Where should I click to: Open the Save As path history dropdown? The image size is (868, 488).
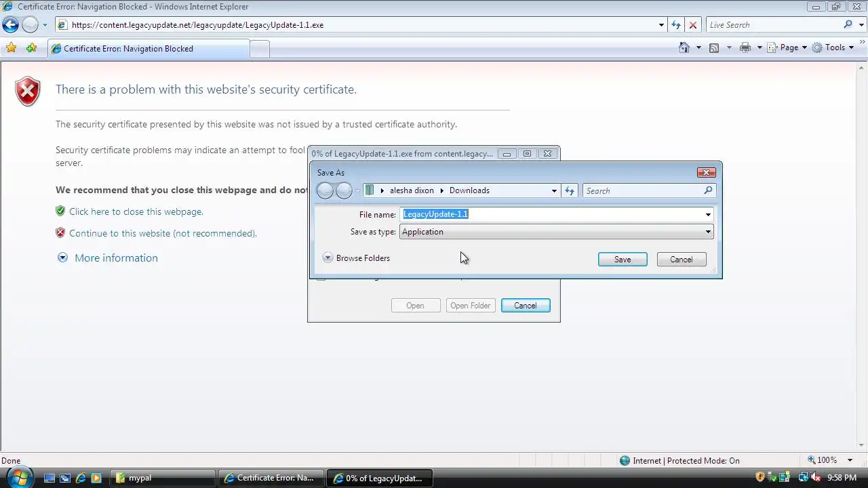tap(554, 190)
